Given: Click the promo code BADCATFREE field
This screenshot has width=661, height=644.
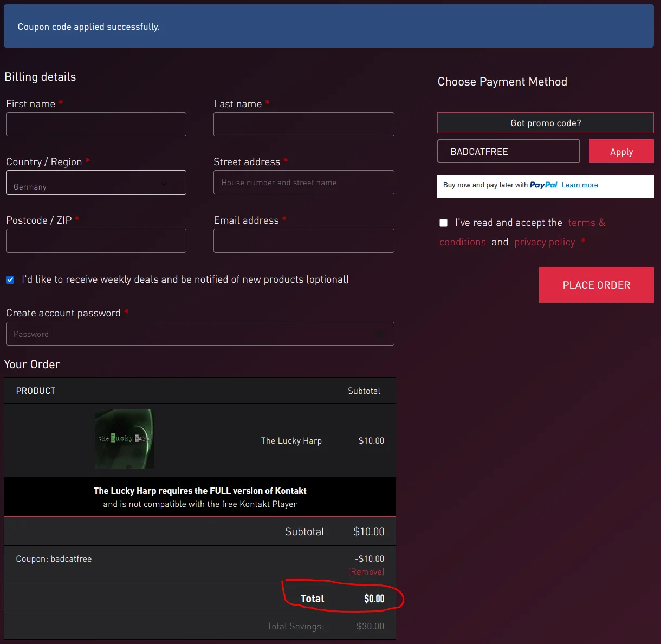Looking at the screenshot, I should pyautogui.click(x=509, y=151).
